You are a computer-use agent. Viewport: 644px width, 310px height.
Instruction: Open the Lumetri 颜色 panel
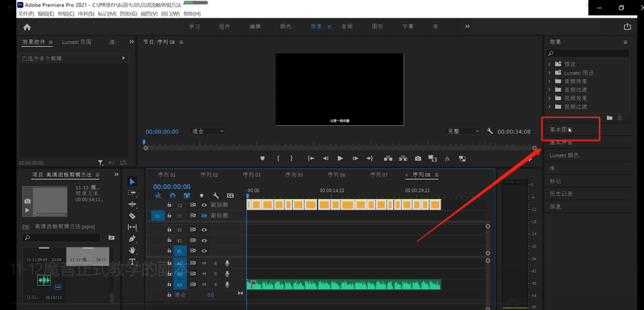pos(564,156)
